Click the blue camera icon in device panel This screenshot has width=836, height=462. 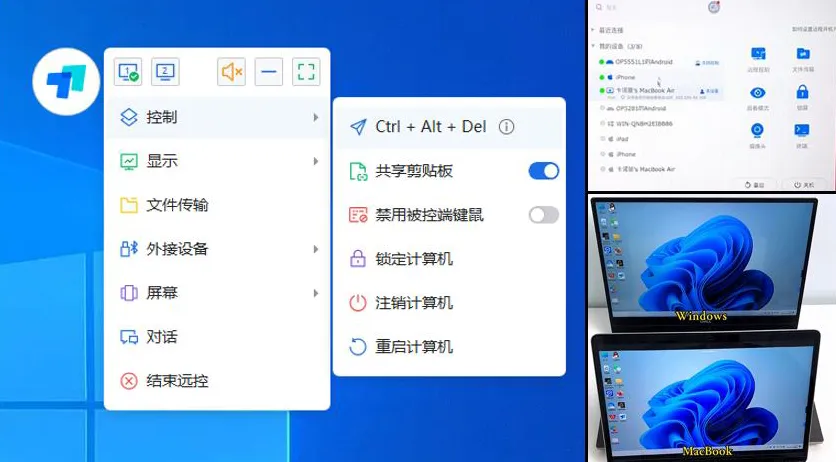[x=757, y=130]
